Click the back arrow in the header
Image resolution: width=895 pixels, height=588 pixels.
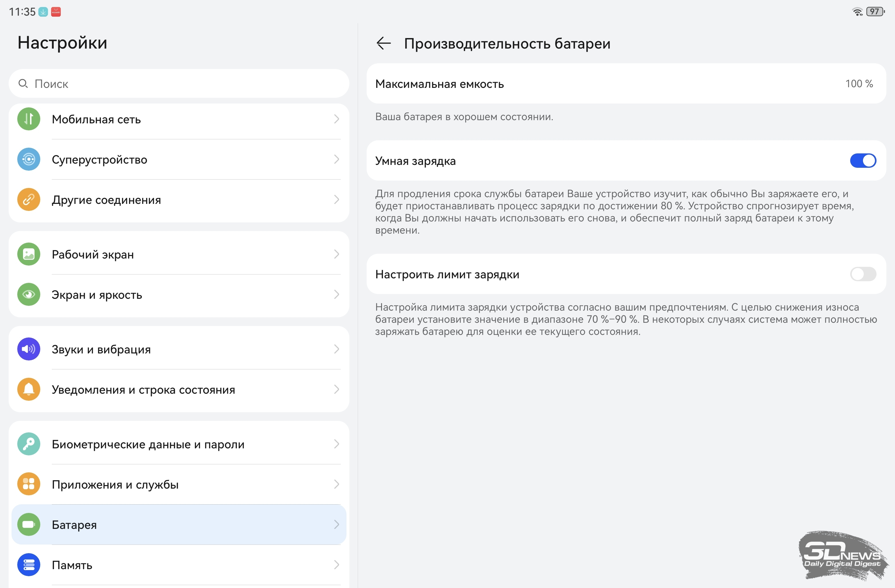[383, 43]
